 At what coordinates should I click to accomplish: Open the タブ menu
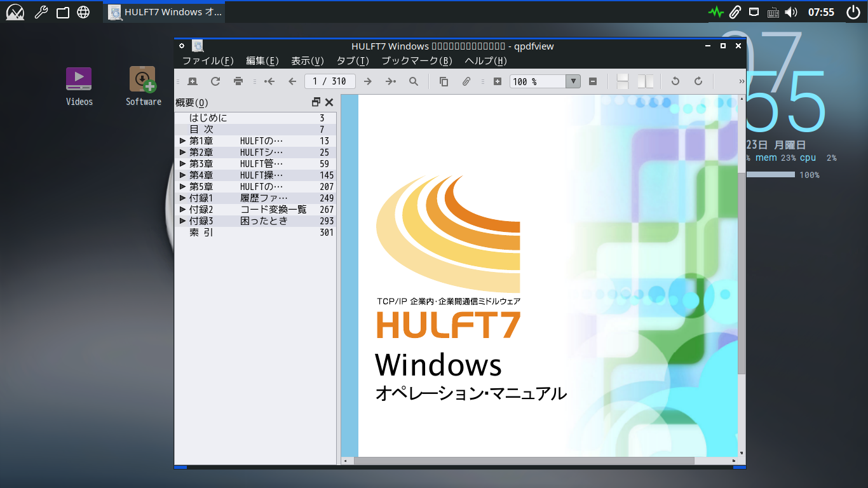pyautogui.click(x=353, y=61)
